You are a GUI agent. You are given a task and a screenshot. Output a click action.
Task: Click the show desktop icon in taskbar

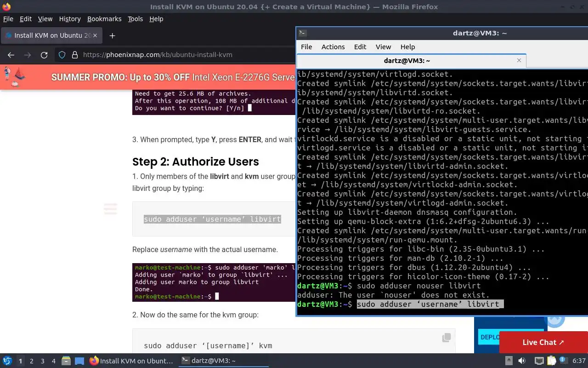[x=79, y=361]
